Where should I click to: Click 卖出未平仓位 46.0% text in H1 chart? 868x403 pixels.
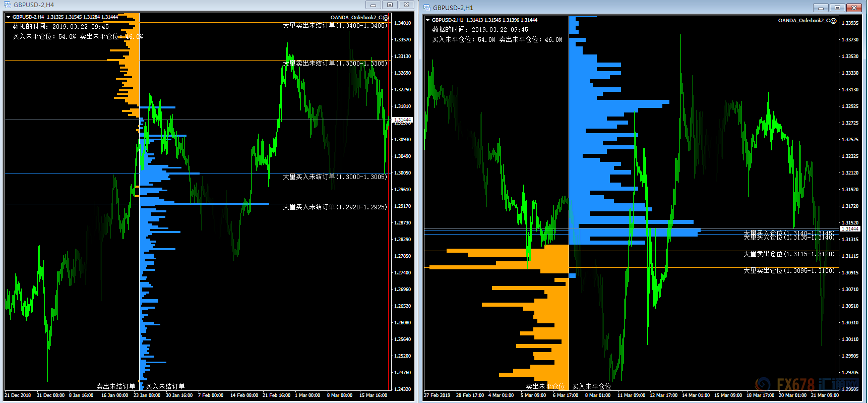[531, 39]
